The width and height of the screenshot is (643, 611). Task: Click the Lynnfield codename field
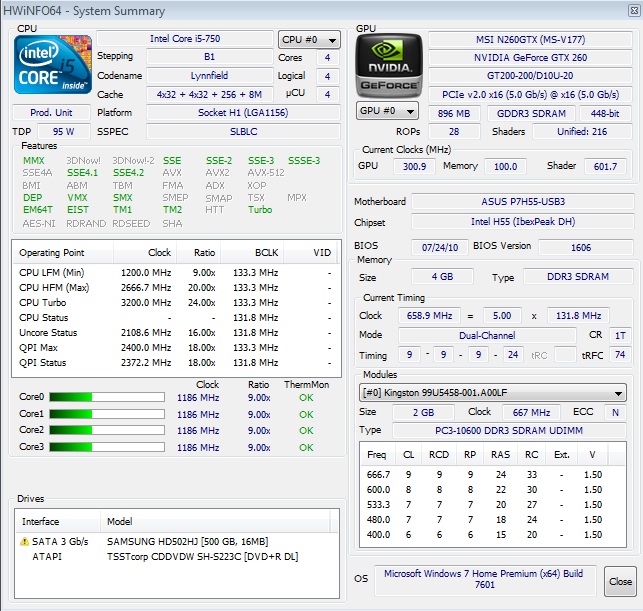click(x=210, y=76)
